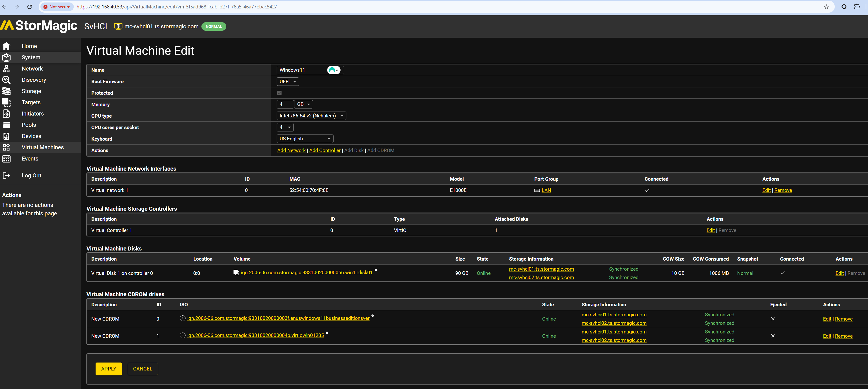Click the server icon beside mc-svhci01 hostname

coord(118,26)
